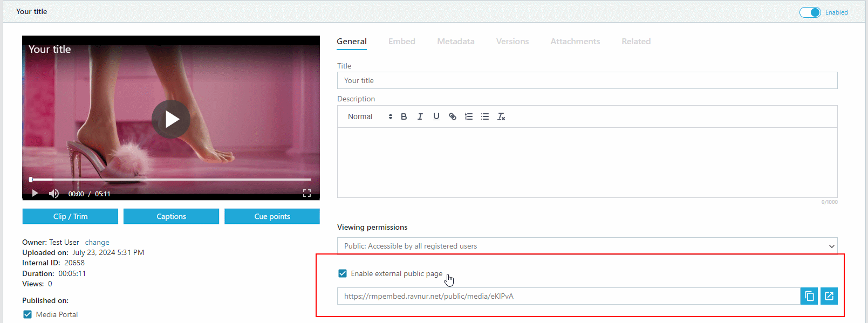
Task: Insert a bulleted list in description
Action: [x=484, y=116]
